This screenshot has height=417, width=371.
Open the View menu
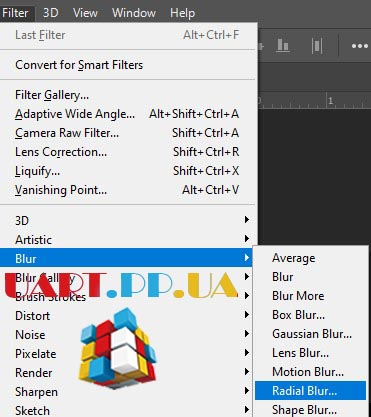[85, 13]
